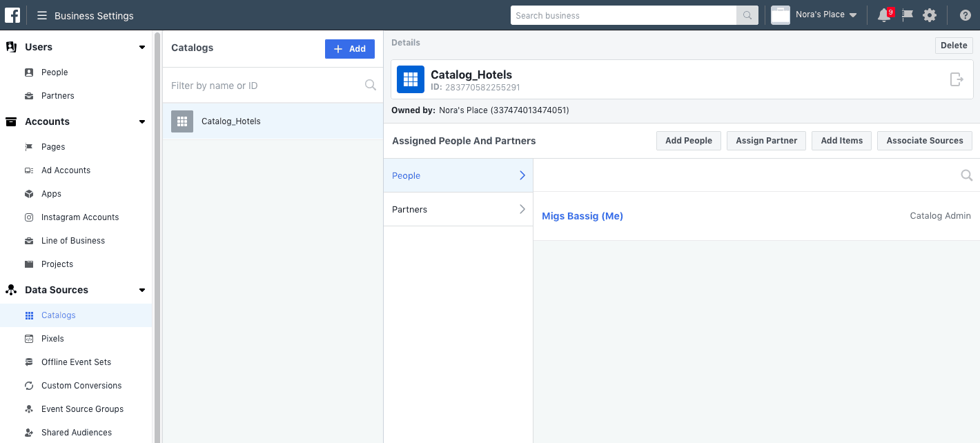Click the Add Items button

pyautogui.click(x=841, y=140)
